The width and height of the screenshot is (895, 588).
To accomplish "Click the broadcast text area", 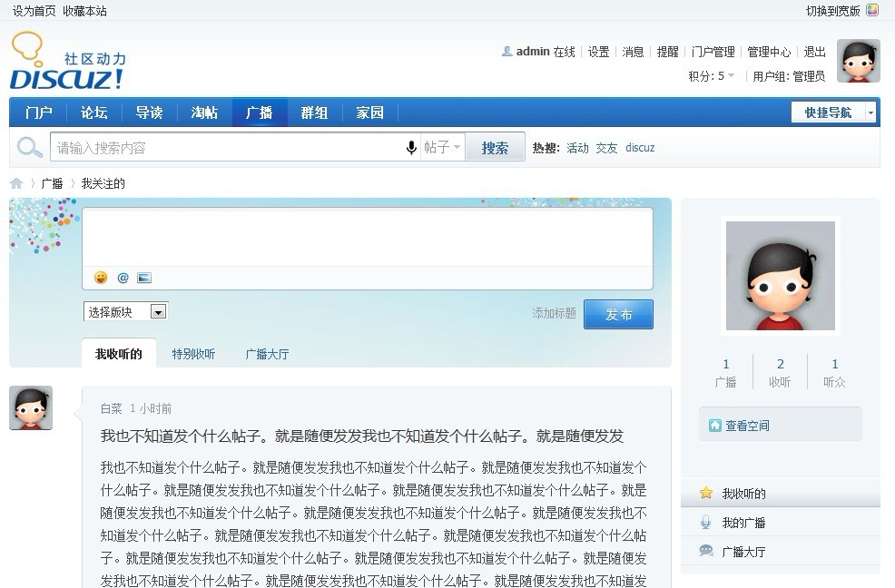I will coord(368,238).
